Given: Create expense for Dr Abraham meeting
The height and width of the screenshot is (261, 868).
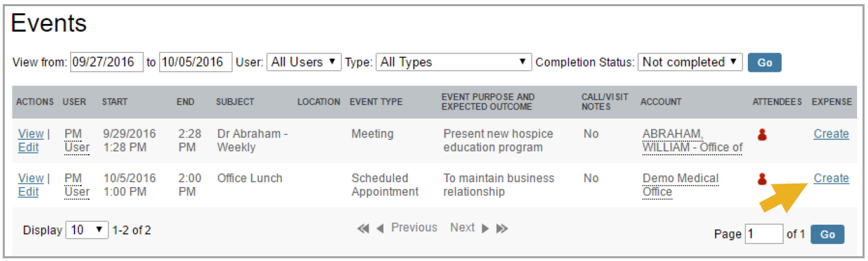Looking at the screenshot, I should pyautogui.click(x=831, y=134).
